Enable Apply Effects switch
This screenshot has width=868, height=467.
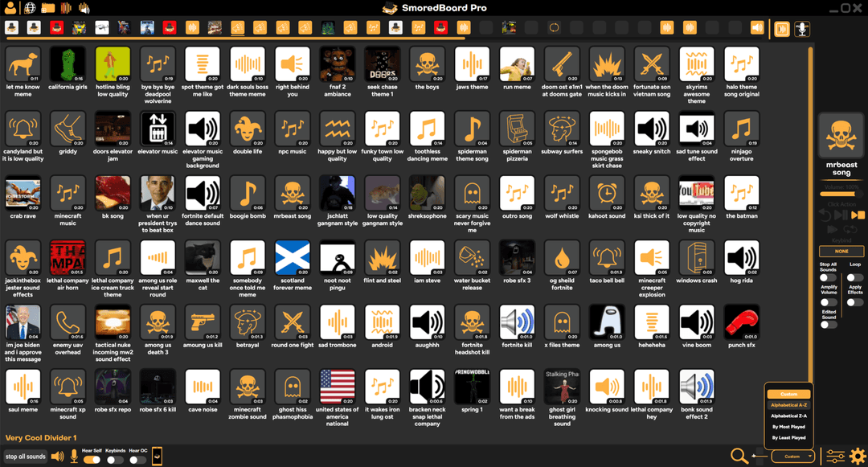coord(854,302)
